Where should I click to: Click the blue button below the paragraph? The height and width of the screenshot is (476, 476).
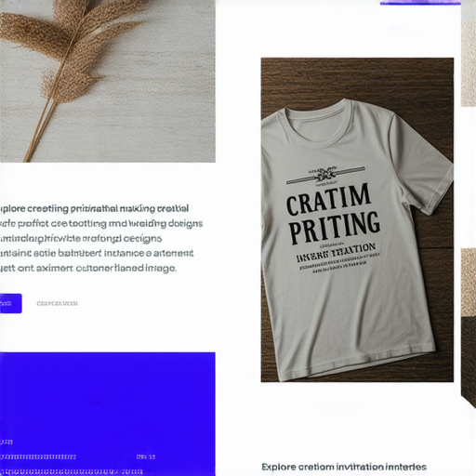tap(11, 303)
